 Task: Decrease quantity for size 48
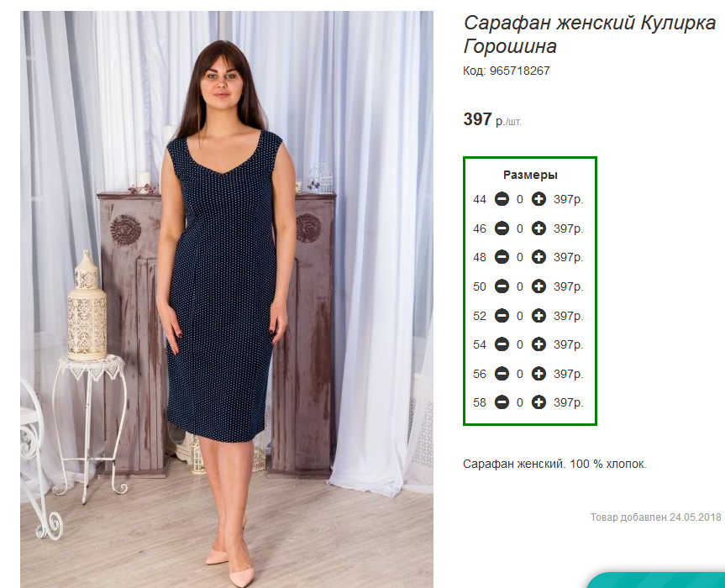click(502, 257)
